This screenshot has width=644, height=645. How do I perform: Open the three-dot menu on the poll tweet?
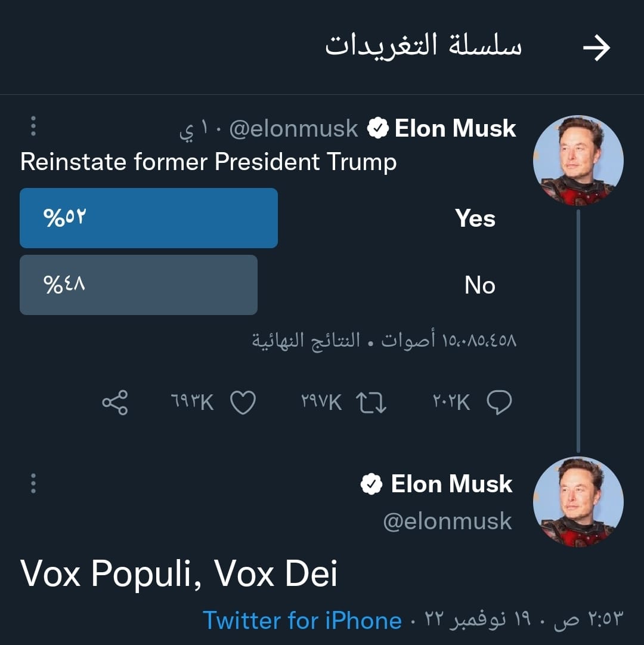coord(33,126)
